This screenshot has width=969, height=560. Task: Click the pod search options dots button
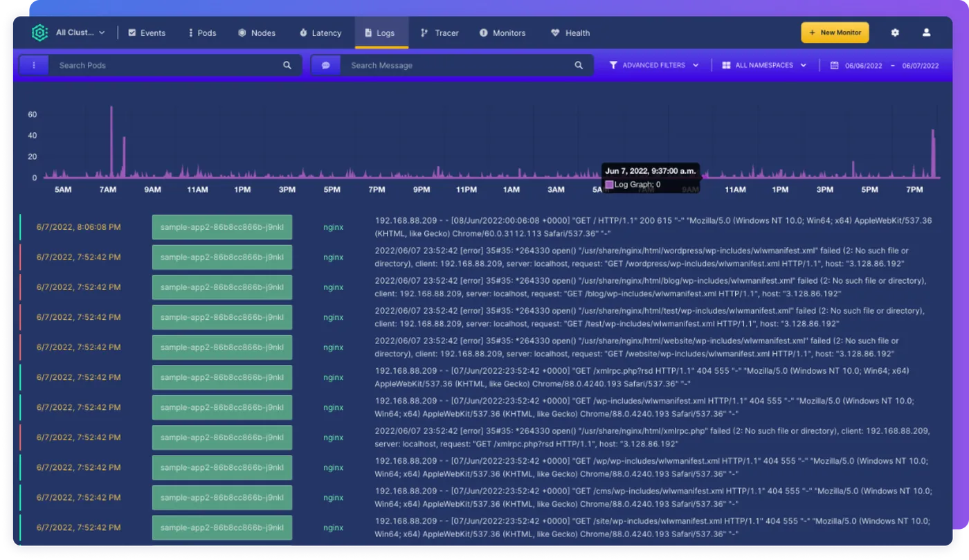[x=33, y=65]
